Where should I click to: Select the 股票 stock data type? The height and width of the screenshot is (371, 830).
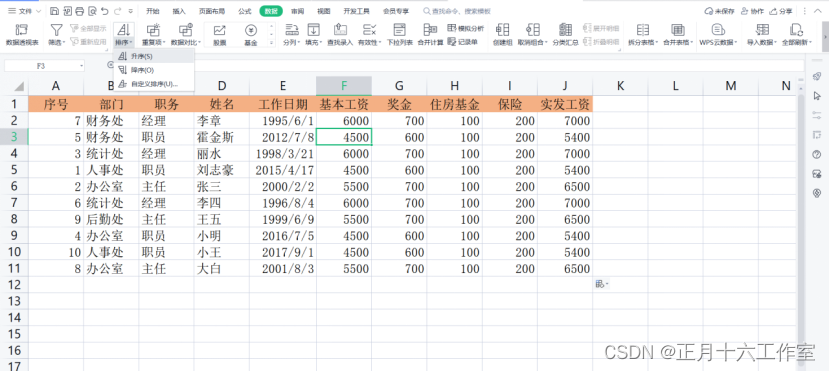pyautogui.click(x=220, y=35)
